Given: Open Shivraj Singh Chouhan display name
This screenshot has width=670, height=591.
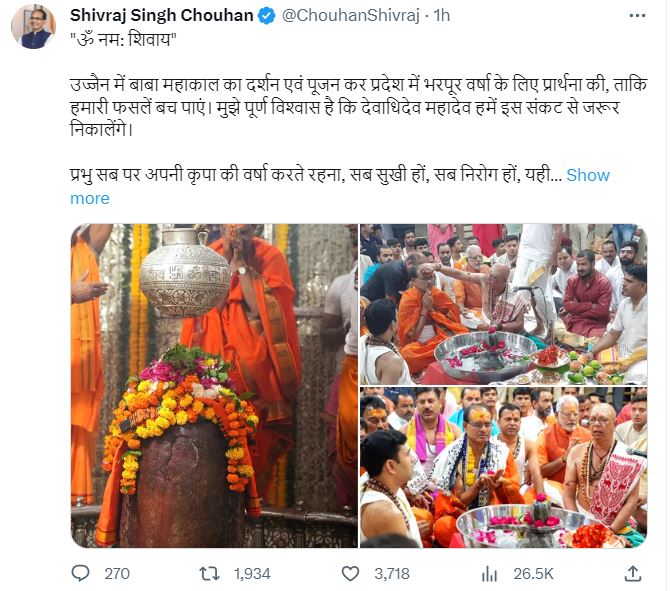Looking at the screenshot, I should (x=162, y=15).
